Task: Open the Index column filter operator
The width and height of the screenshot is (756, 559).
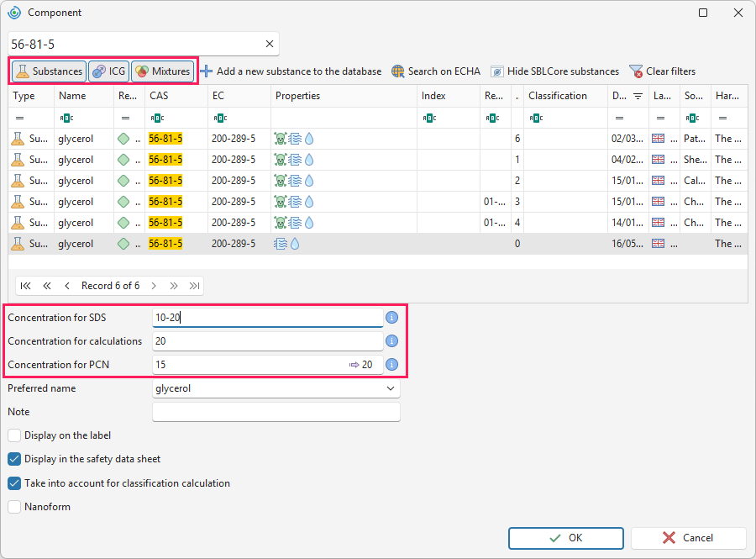Action: 429,119
